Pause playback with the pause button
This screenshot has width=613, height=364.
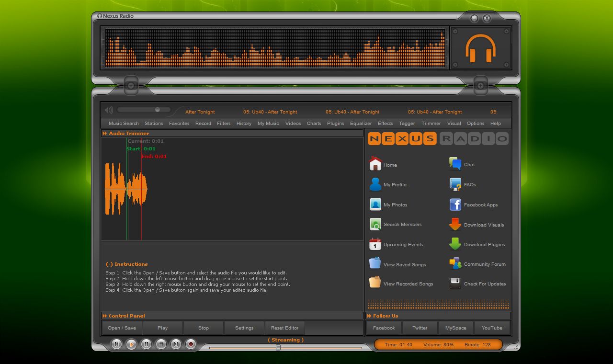146,344
